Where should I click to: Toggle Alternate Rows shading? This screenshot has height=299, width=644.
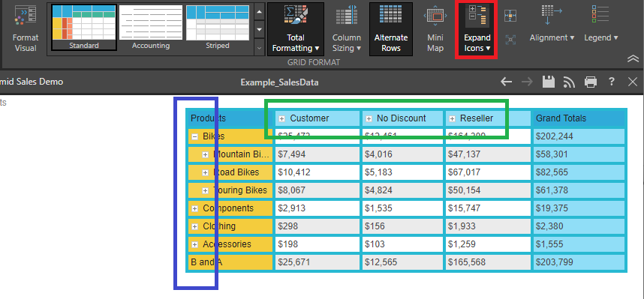click(391, 28)
